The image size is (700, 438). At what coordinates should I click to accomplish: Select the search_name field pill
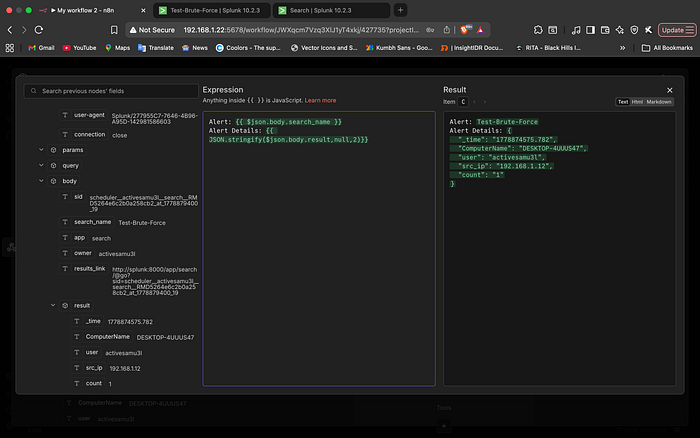[x=87, y=222]
